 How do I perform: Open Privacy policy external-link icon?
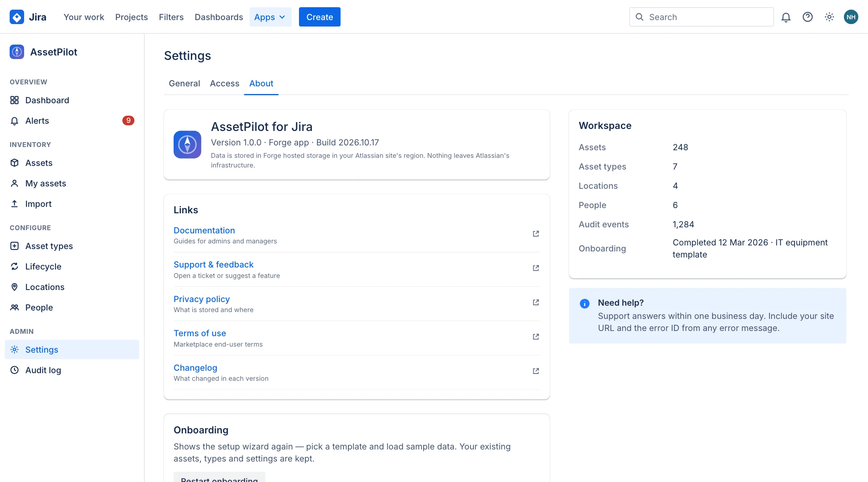[x=536, y=302]
